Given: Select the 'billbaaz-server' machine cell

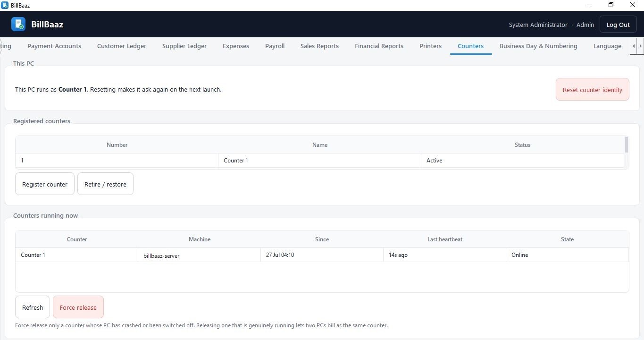Looking at the screenshot, I should [200, 255].
